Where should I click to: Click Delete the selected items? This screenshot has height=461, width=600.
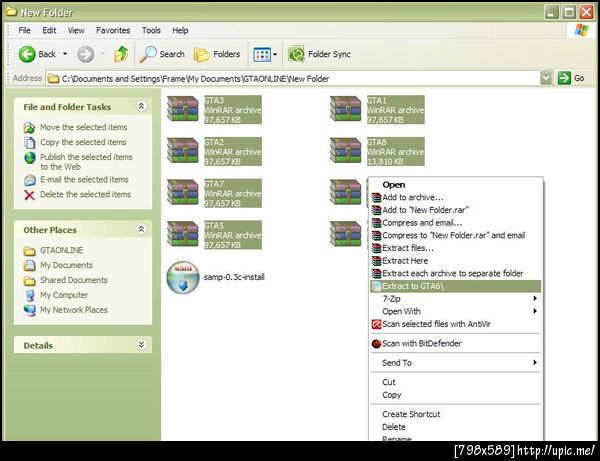85,194
